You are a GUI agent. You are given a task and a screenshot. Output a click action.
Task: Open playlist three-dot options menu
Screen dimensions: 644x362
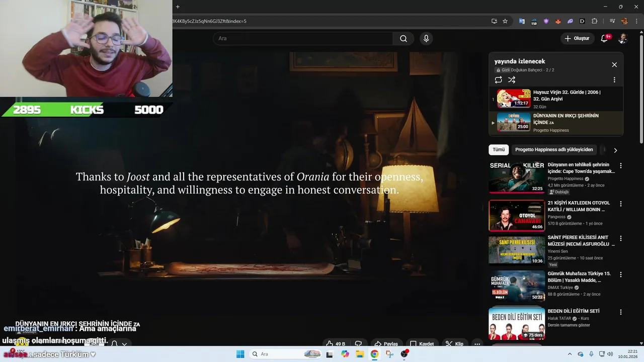(614, 80)
